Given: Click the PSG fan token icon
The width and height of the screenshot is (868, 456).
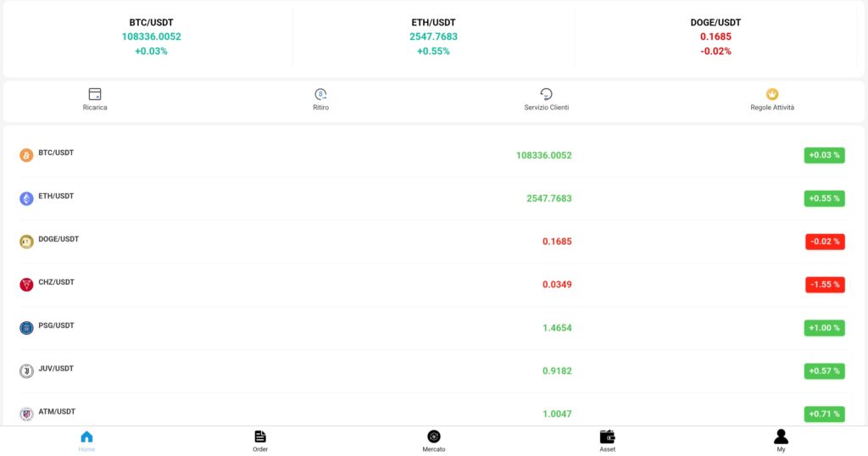Looking at the screenshot, I should tap(26, 328).
